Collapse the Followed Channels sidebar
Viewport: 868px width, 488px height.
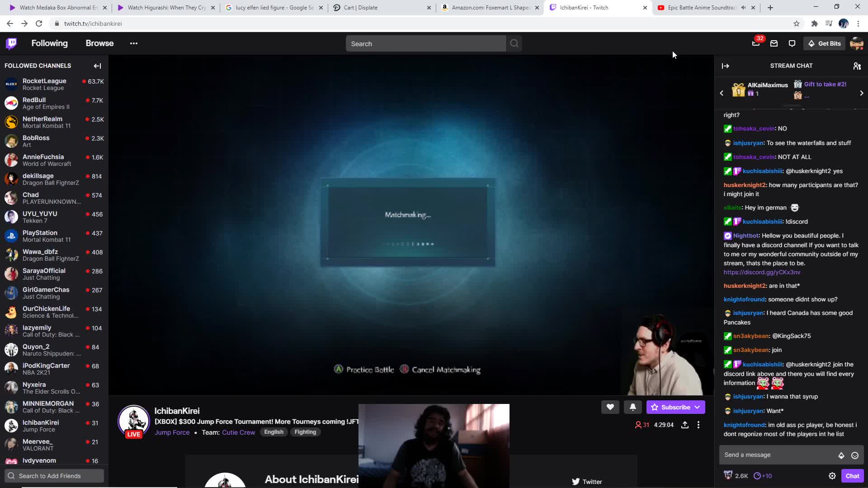click(97, 66)
